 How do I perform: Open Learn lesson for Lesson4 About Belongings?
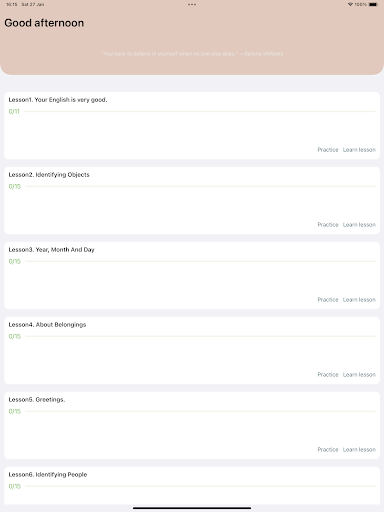[359, 375]
